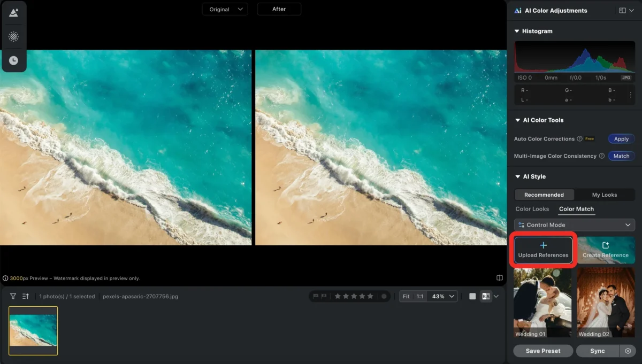This screenshot has width=642, height=364.
Task: Click Save Preset
Action: [x=543, y=351]
